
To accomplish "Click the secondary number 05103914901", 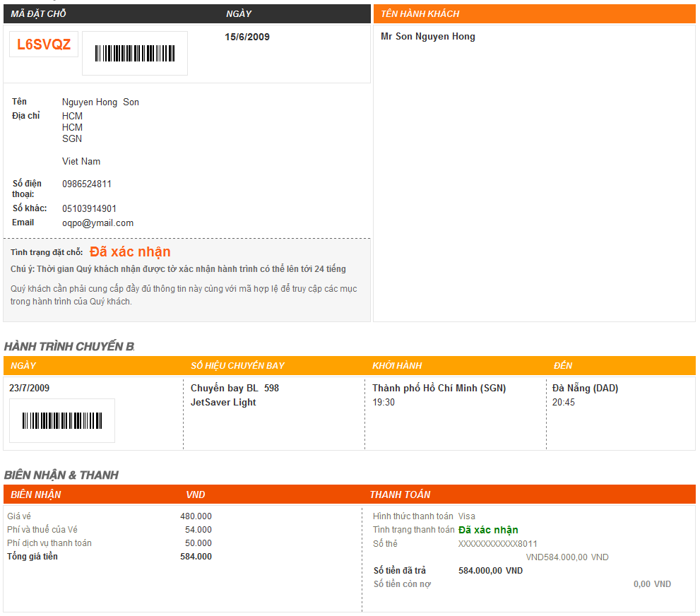I will (89, 208).
